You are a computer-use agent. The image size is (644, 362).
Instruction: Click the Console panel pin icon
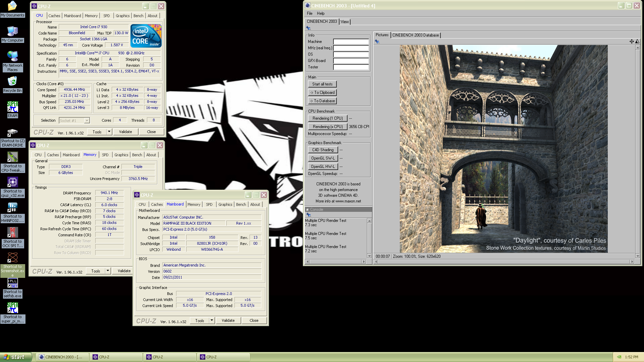[309, 215]
